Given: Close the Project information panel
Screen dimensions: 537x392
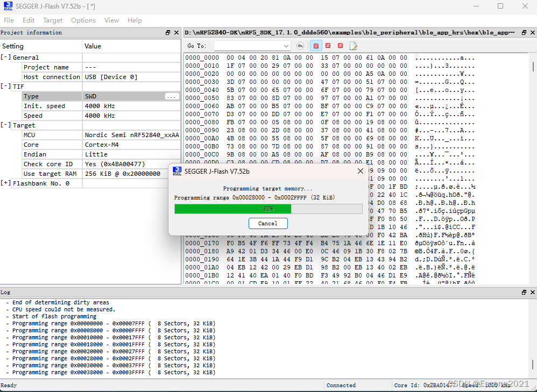Looking at the screenshot, I should coord(176,32).
